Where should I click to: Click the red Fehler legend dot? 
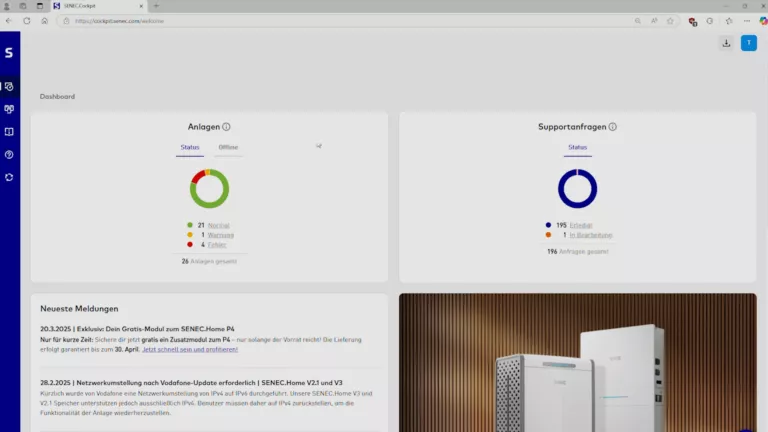[x=190, y=244]
